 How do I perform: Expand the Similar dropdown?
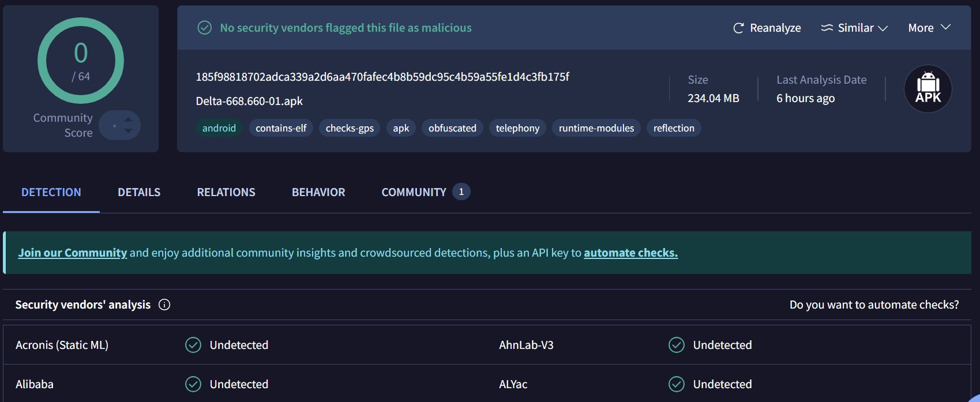854,28
